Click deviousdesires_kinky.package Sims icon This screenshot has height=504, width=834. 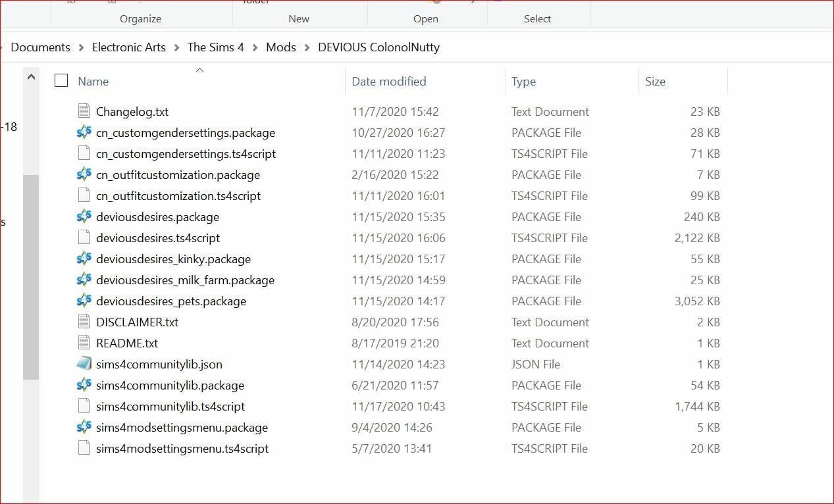[84, 259]
